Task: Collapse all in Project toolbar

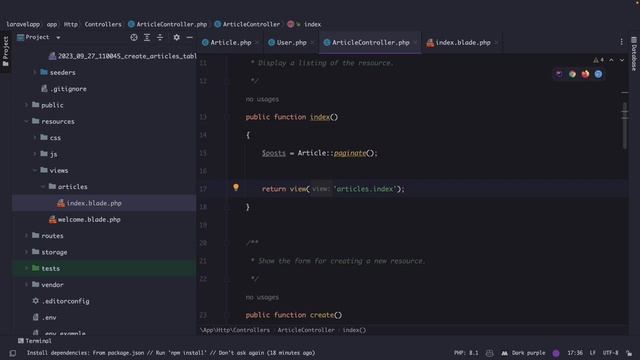Action: coord(160,38)
